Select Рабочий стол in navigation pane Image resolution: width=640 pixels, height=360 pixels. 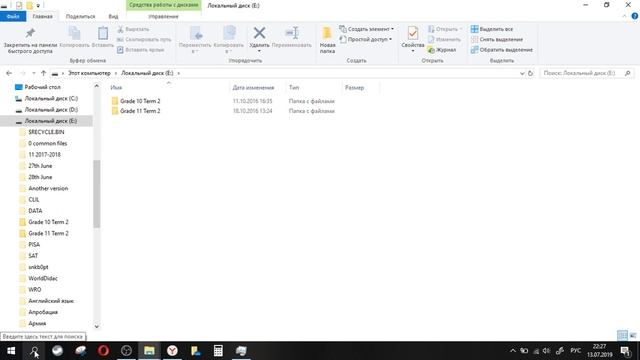click(42, 87)
